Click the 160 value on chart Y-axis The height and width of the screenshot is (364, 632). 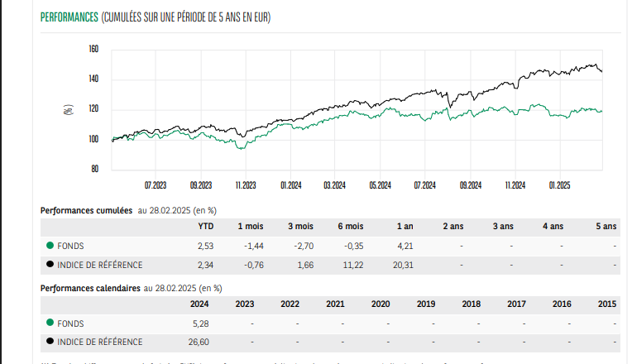(x=93, y=50)
